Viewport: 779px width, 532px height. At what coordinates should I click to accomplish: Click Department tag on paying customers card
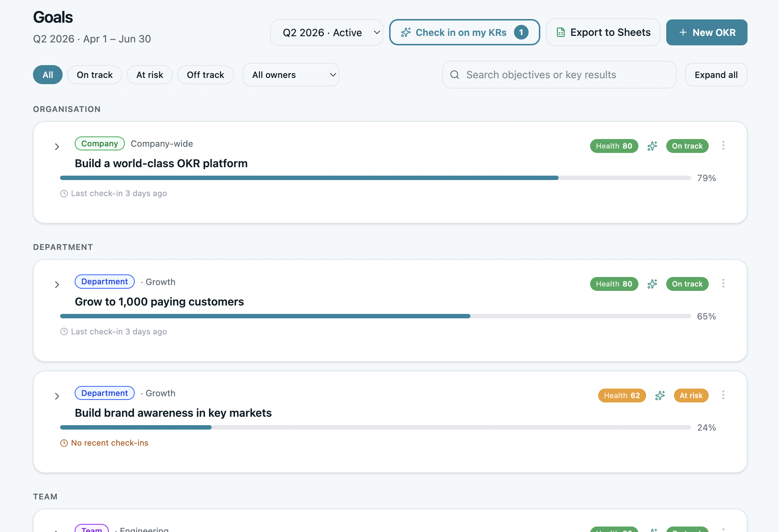pyautogui.click(x=104, y=281)
